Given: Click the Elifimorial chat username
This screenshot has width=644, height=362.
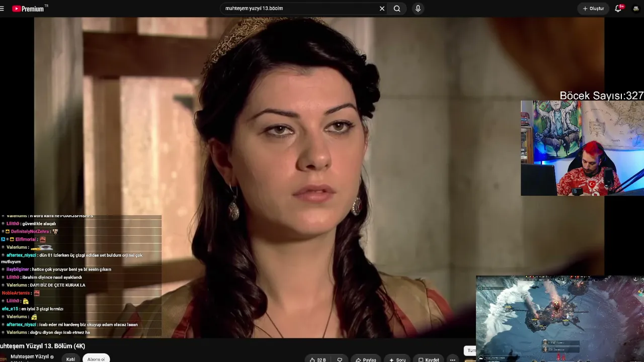Looking at the screenshot, I should click(26, 239).
